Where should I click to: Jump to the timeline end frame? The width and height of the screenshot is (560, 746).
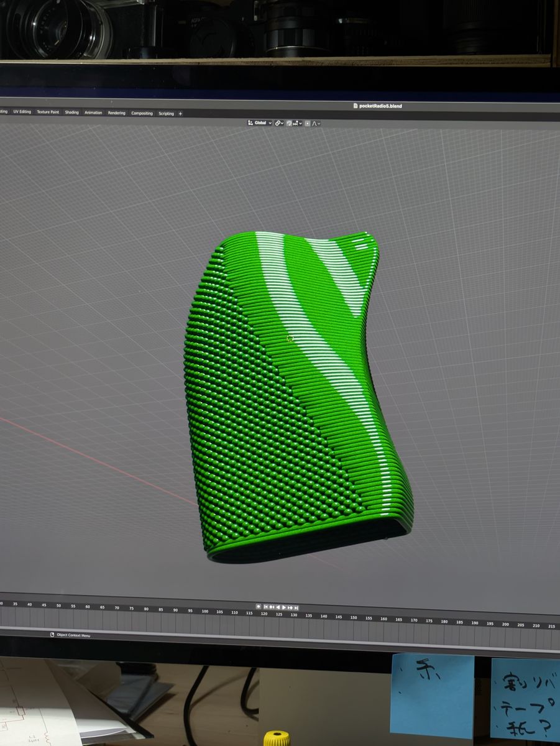click(x=296, y=607)
